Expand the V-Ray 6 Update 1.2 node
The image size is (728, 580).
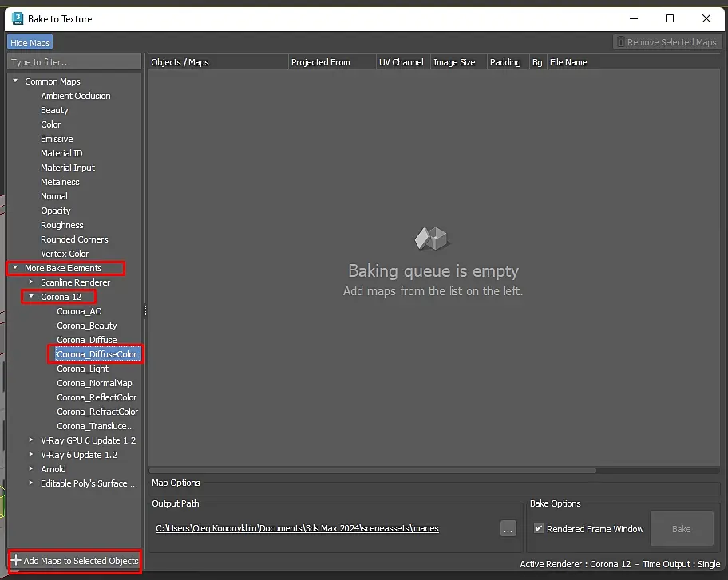(x=31, y=454)
